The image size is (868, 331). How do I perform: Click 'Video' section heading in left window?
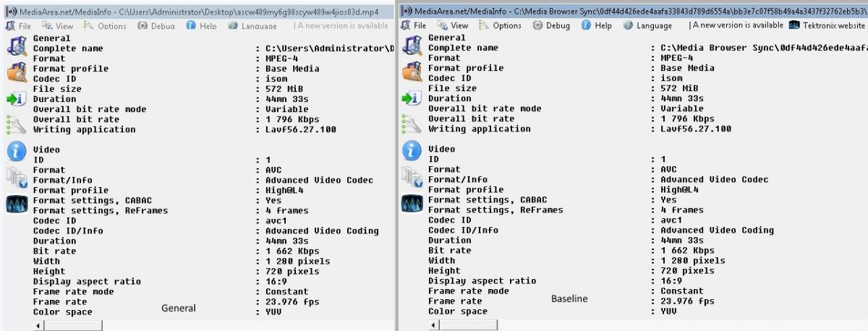point(46,150)
